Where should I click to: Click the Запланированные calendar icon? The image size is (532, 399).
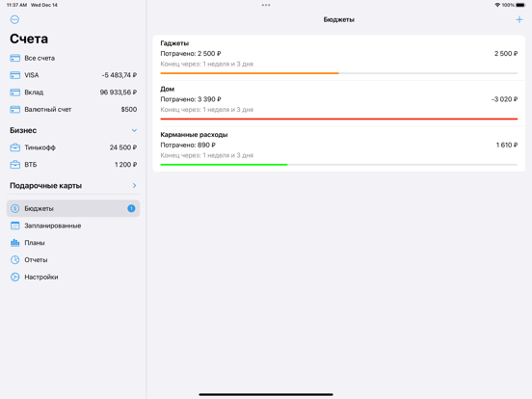[x=14, y=226]
